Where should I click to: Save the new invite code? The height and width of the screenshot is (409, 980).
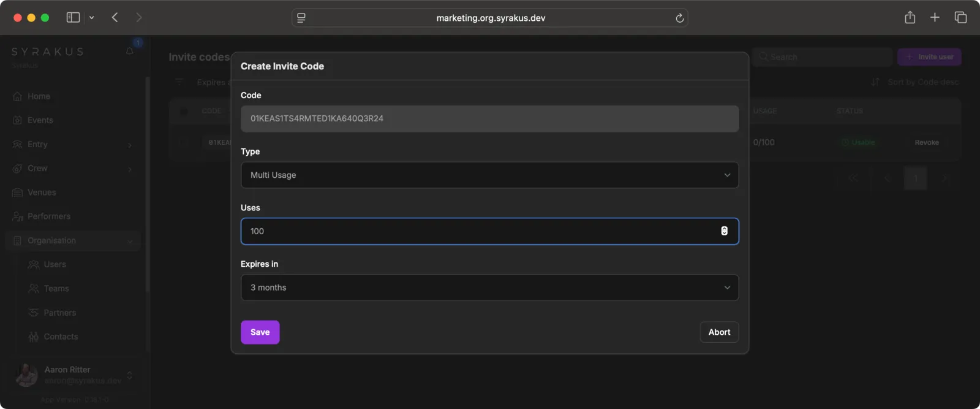click(260, 332)
